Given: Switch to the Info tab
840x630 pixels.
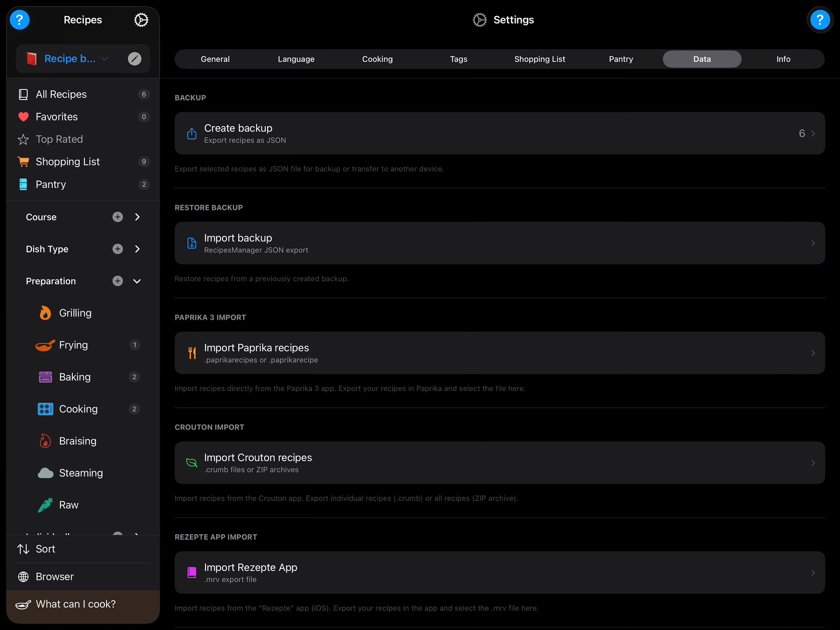Looking at the screenshot, I should tap(784, 59).
